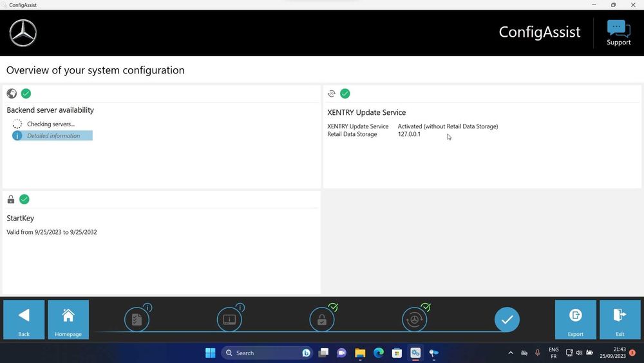Image resolution: width=644 pixels, height=363 pixels.
Task: Click the taskbar Search box
Action: (266, 353)
